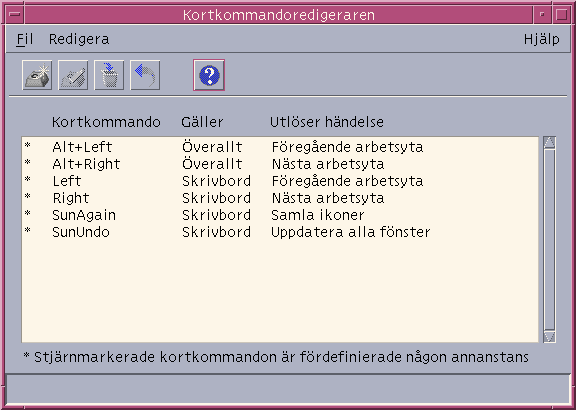Open the Redigera menu

point(79,39)
